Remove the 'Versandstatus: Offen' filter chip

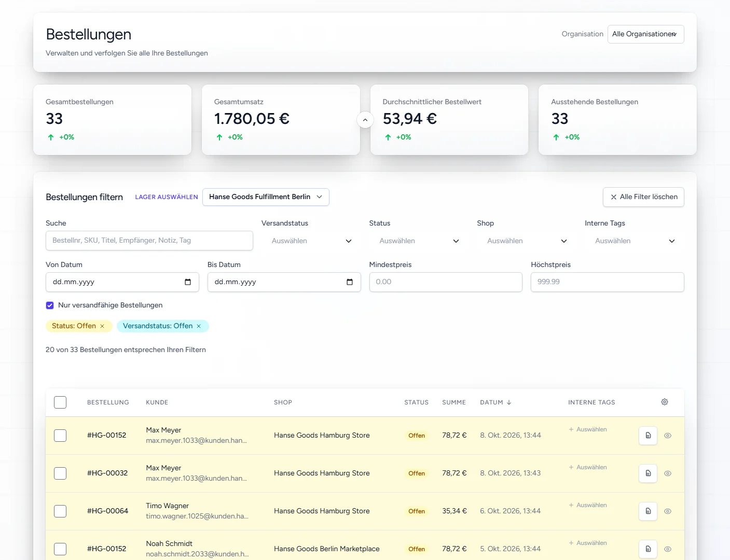pyautogui.click(x=199, y=326)
